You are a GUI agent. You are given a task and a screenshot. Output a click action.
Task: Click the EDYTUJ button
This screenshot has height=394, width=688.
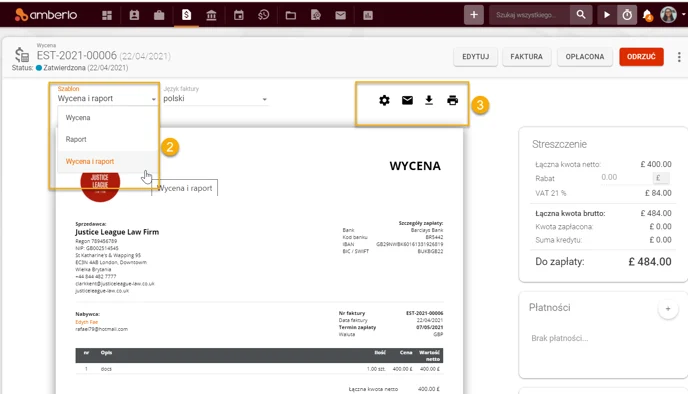[475, 57]
